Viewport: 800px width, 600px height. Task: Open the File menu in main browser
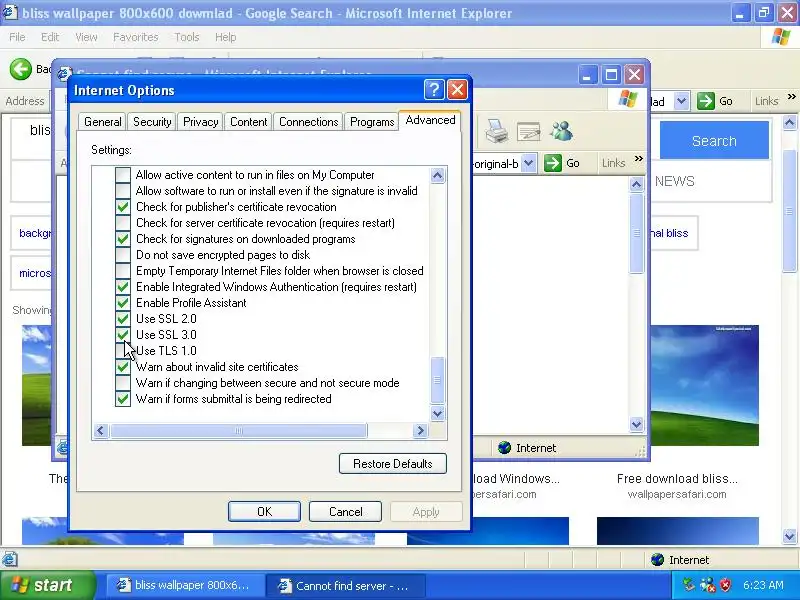click(x=17, y=37)
